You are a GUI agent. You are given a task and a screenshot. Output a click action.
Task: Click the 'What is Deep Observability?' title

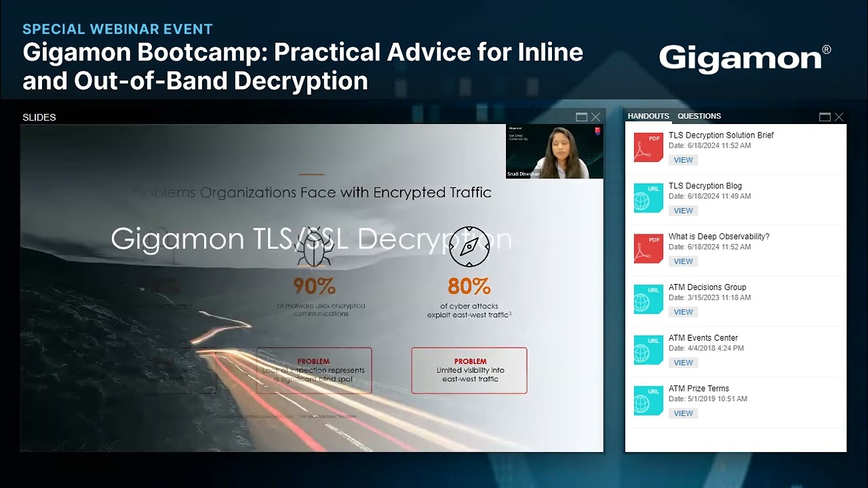(x=719, y=237)
